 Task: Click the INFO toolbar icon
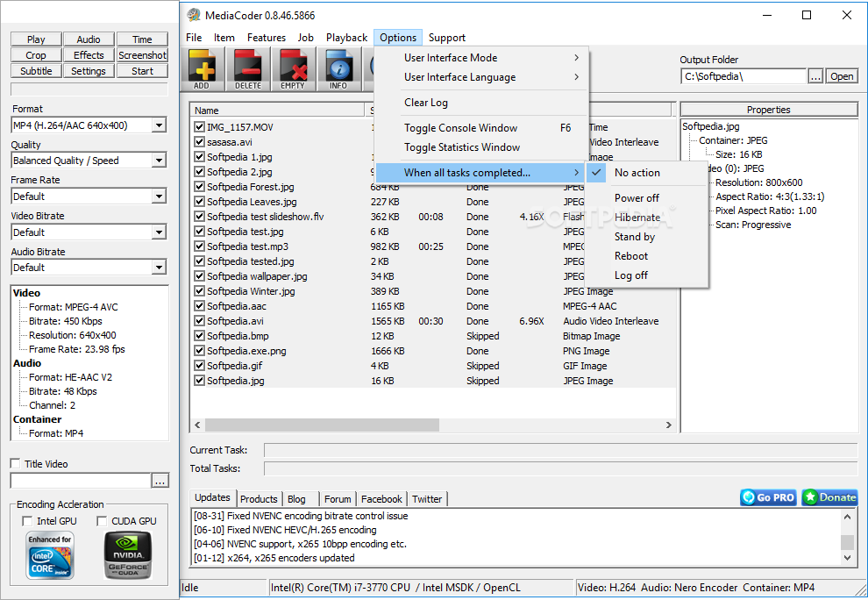coord(338,70)
